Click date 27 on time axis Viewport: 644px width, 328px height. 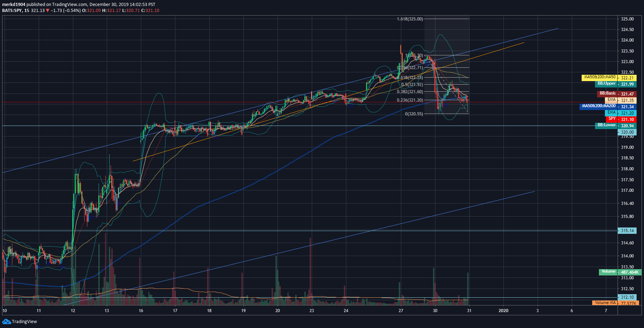tap(401, 311)
